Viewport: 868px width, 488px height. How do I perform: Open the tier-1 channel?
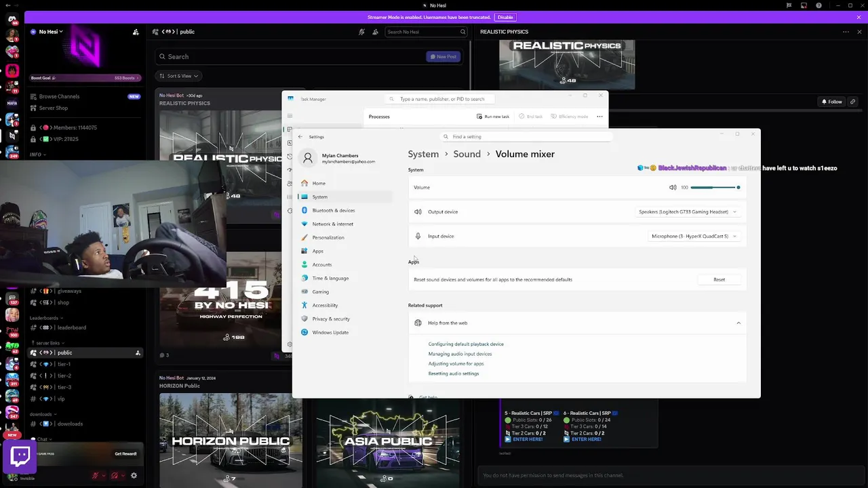coord(85,364)
